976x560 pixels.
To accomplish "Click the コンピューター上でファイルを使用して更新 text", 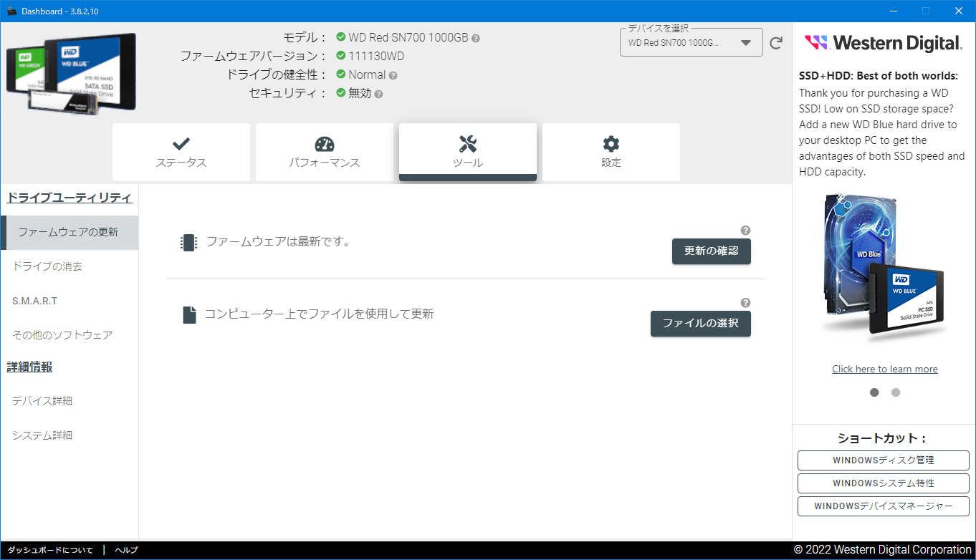I will point(319,314).
